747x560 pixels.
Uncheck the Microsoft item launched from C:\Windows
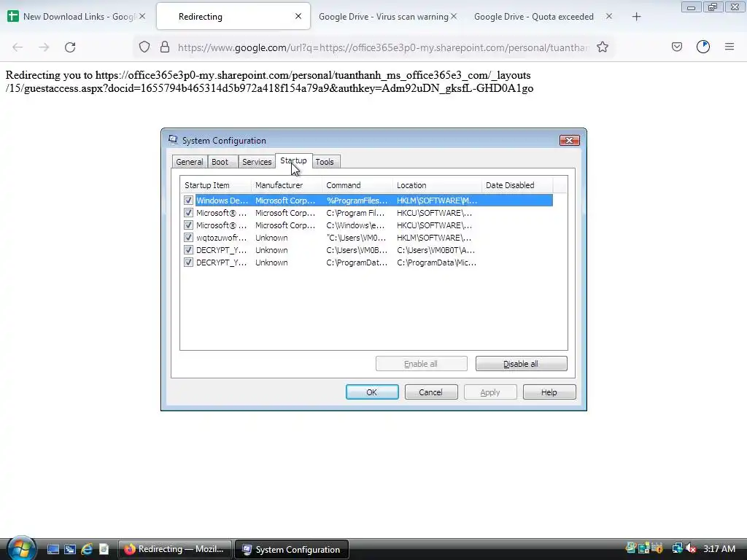click(x=189, y=225)
